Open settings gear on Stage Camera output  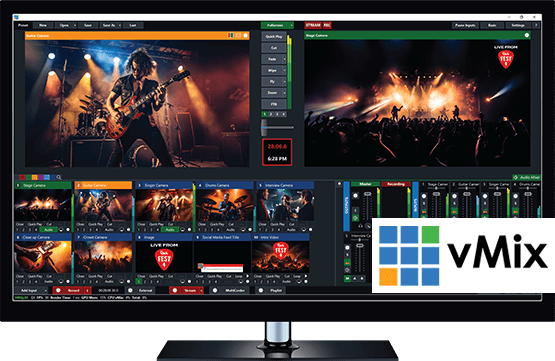click(527, 35)
